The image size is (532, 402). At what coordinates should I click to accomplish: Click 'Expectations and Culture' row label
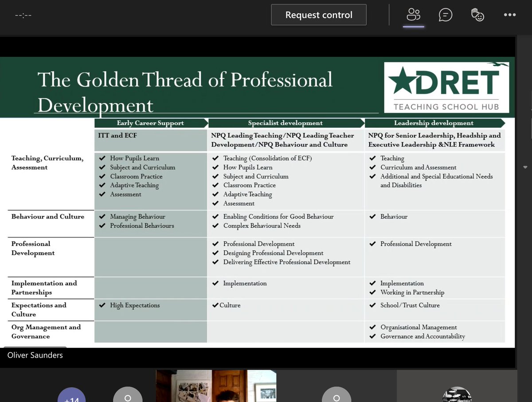coord(39,309)
